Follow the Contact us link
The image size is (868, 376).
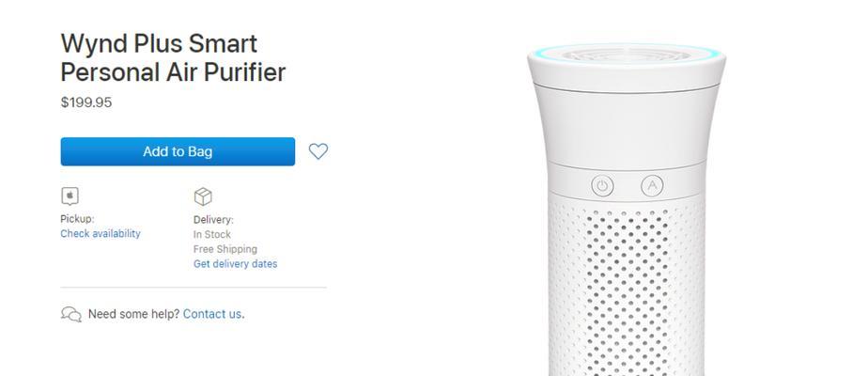(212, 314)
